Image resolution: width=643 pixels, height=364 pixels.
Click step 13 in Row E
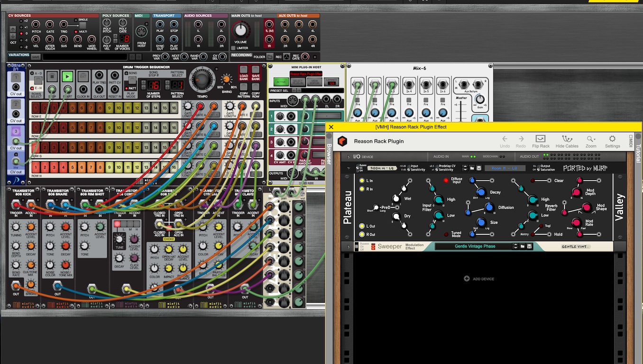[146, 108]
